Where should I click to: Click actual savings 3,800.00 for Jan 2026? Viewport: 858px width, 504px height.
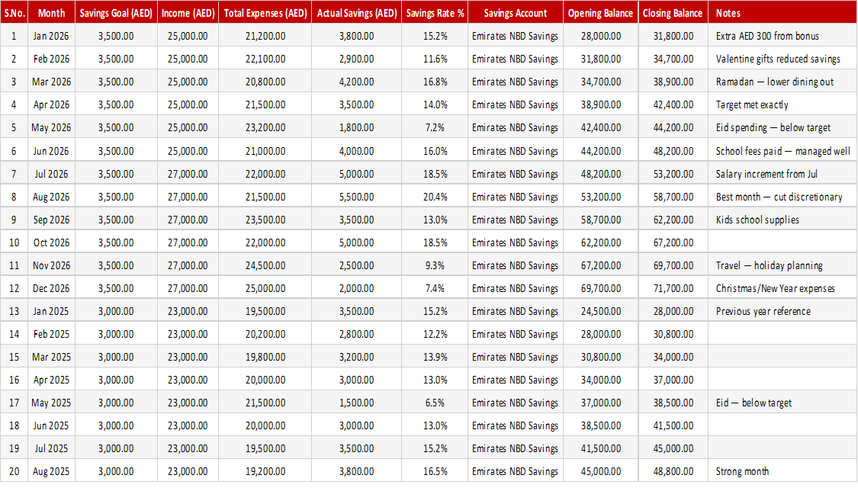[357, 36]
